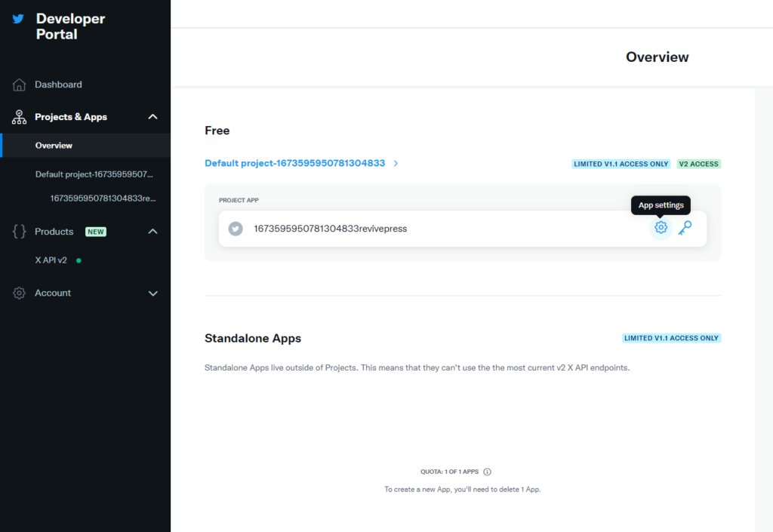The image size is (773, 532).
Task: Click the Twitter avatar next to the app name
Action: click(x=235, y=228)
